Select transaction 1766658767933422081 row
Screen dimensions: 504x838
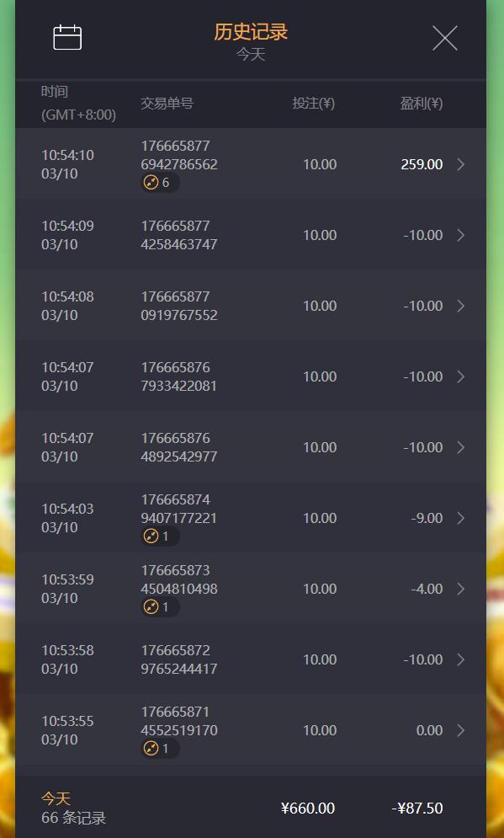pos(251,376)
